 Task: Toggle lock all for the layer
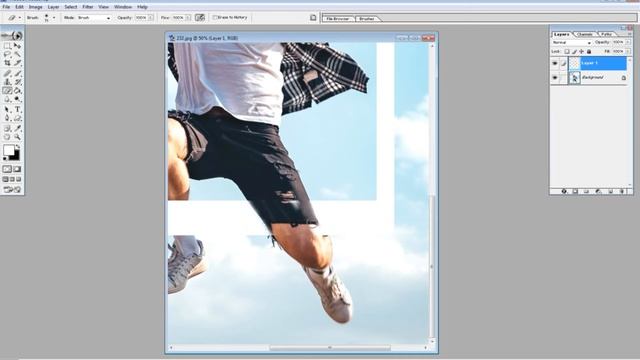click(x=589, y=52)
